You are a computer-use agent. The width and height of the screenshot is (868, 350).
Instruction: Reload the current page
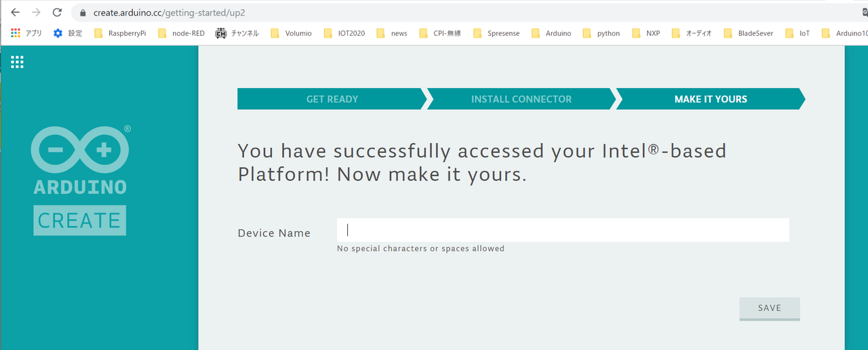pos(58,12)
